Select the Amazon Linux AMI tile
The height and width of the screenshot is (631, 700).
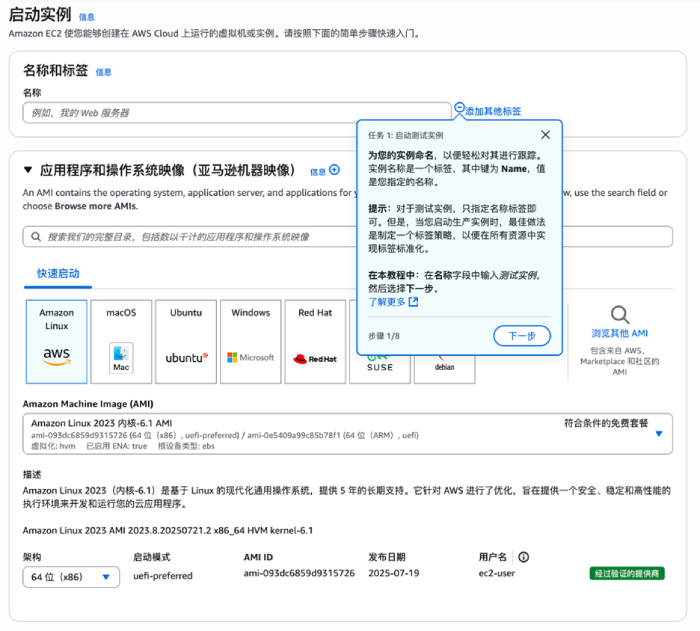(56, 341)
